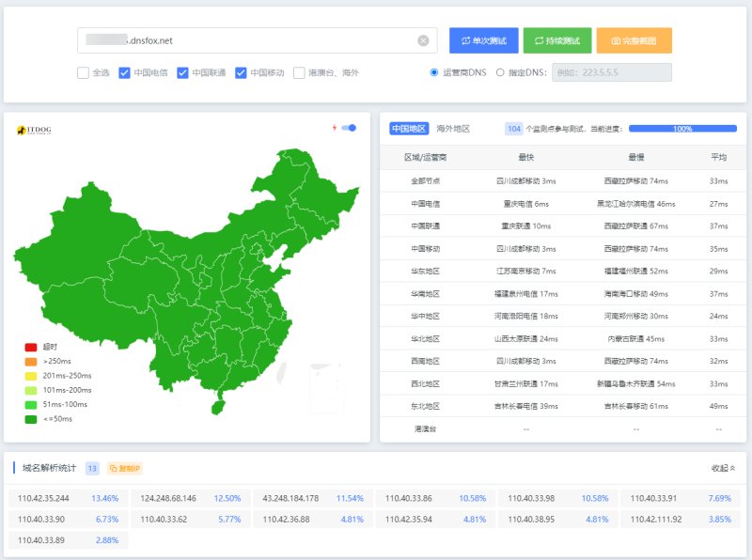Clear the domain input with the X icon
Screen dimensions: 752x560
point(423,40)
